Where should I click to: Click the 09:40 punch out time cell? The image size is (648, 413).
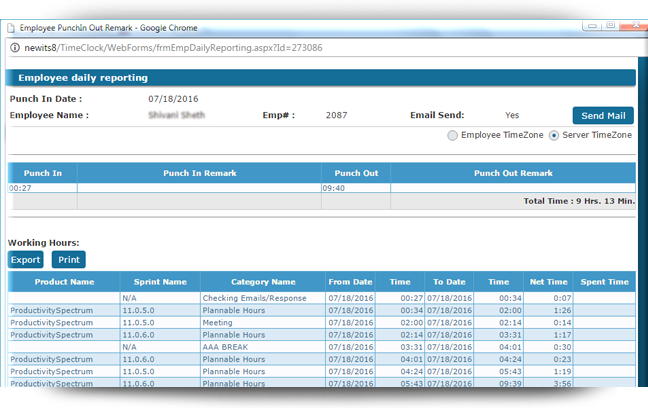(334, 187)
